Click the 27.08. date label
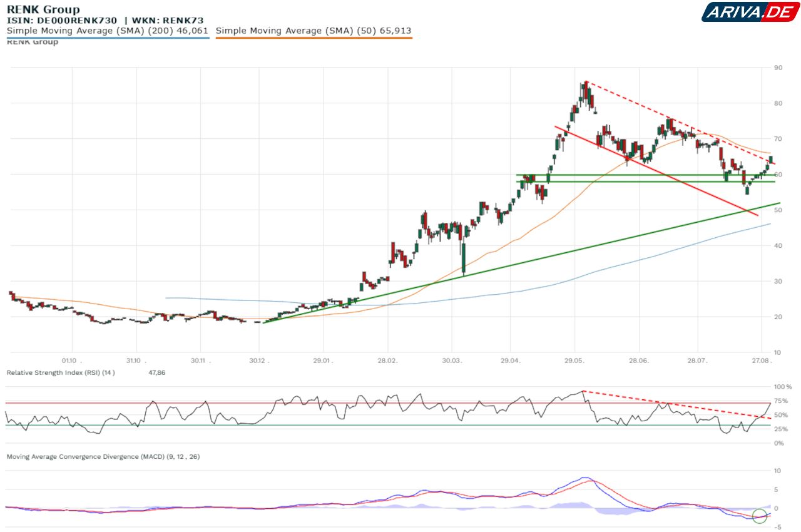This screenshot has height=532, width=801. click(762, 360)
